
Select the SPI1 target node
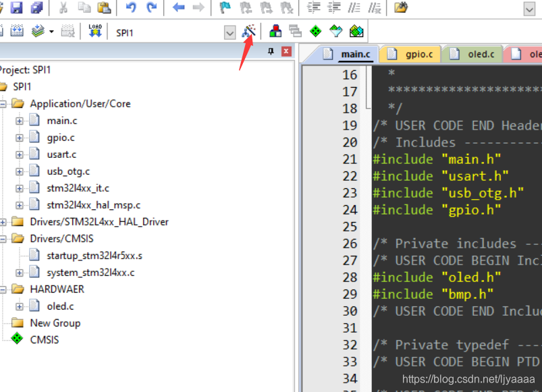coord(22,86)
